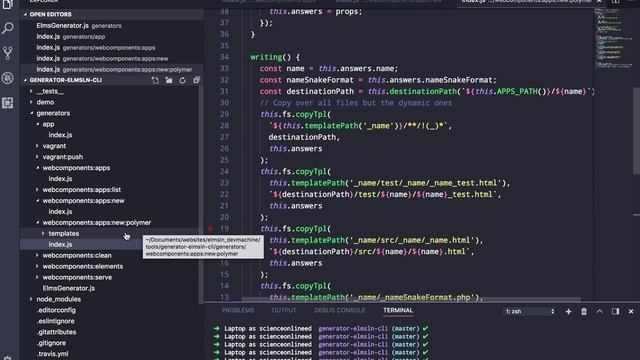Click the editor vertical scrollbar

[x=636, y=131]
